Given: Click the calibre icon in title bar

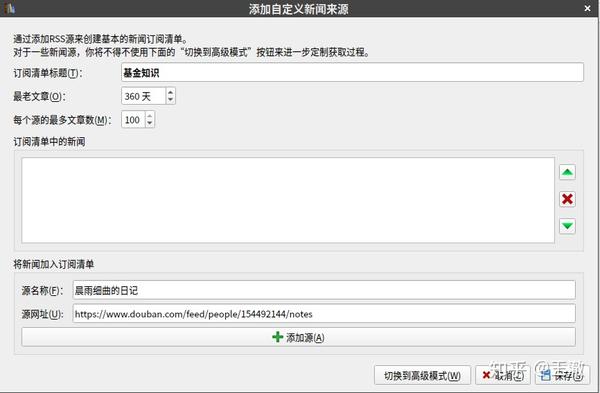Looking at the screenshot, I should point(10,8).
